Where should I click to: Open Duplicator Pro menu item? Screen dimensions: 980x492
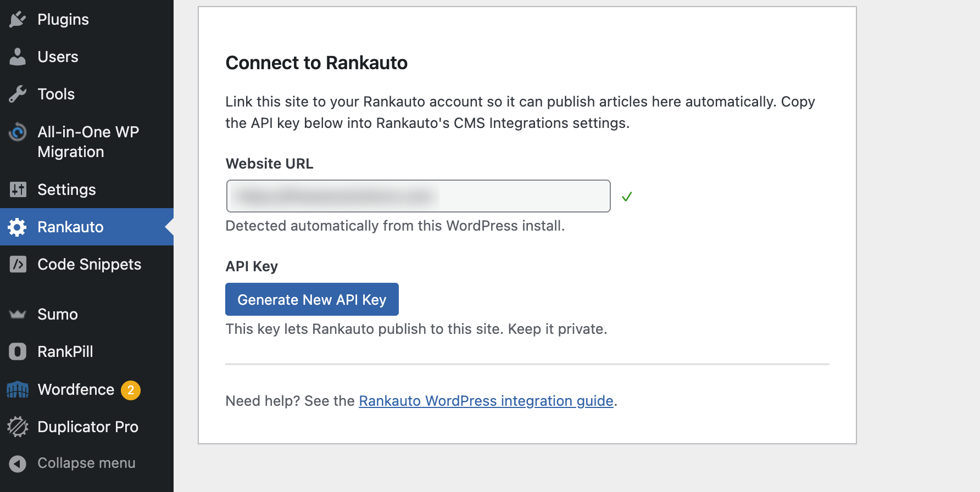click(x=87, y=427)
